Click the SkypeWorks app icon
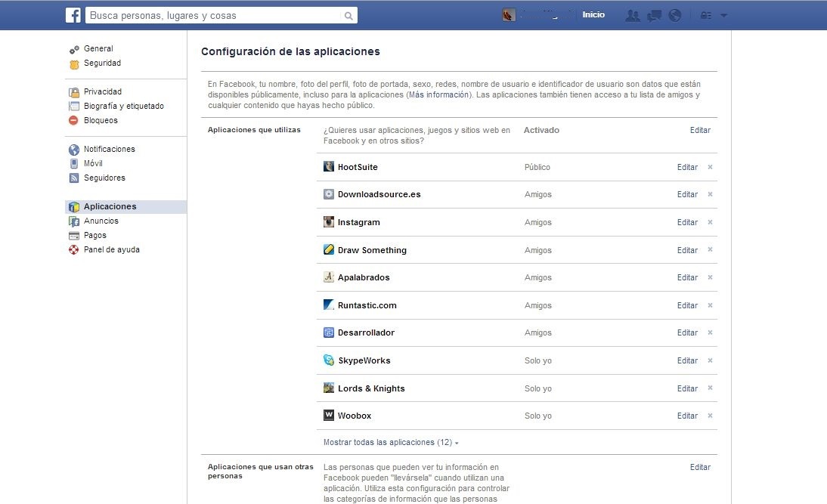Screen dimensions: 827x504 329,360
